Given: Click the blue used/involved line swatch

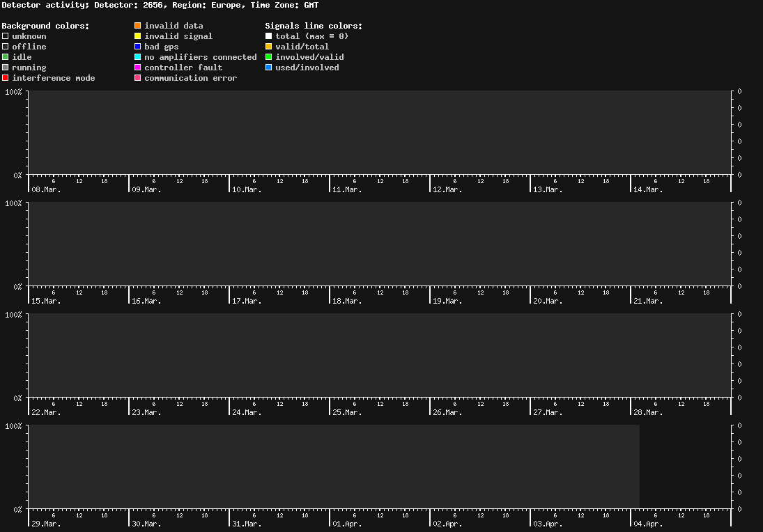Looking at the screenshot, I should tap(269, 68).
